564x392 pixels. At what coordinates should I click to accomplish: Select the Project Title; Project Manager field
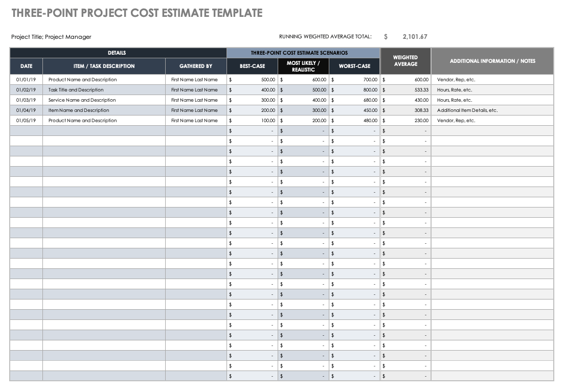(51, 37)
